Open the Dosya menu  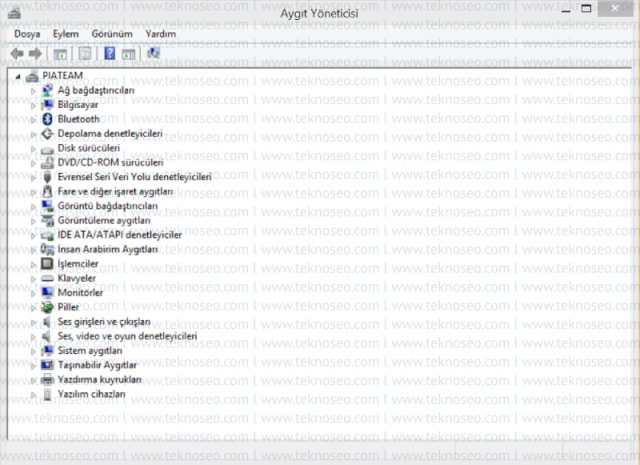click(x=27, y=34)
